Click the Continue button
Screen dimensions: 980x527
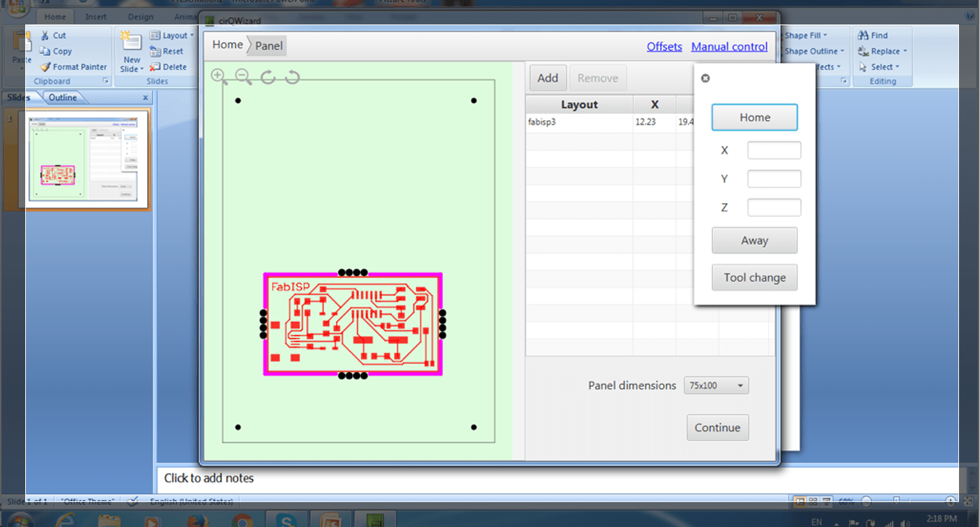coord(717,428)
